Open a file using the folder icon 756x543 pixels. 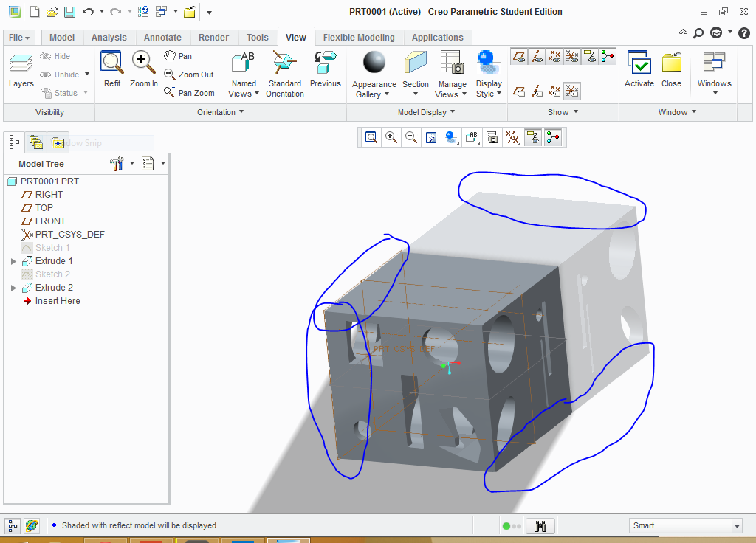coord(52,12)
